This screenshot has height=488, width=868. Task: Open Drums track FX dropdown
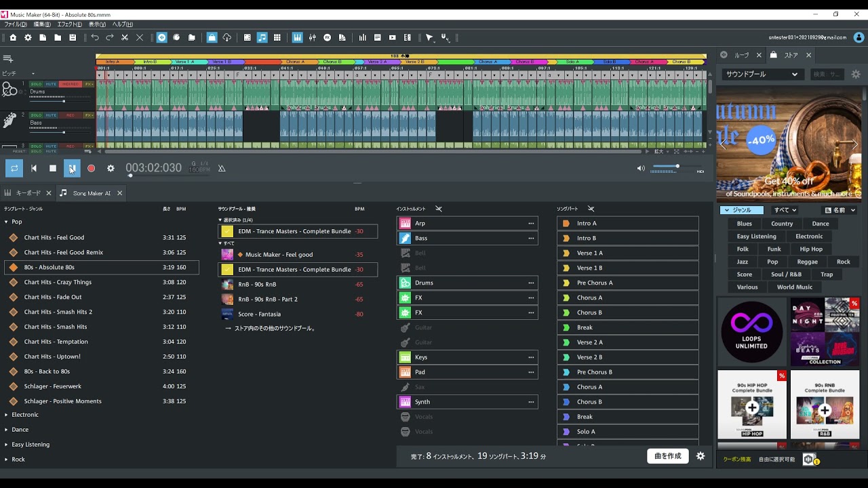coord(89,84)
